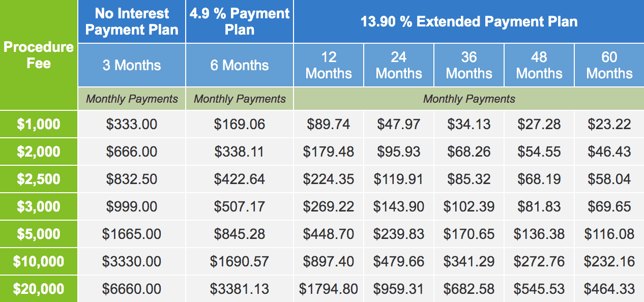This screenshot has height=302, width=644.
Task: Select the $102.39 payment cell
Action: pos(469,206)
